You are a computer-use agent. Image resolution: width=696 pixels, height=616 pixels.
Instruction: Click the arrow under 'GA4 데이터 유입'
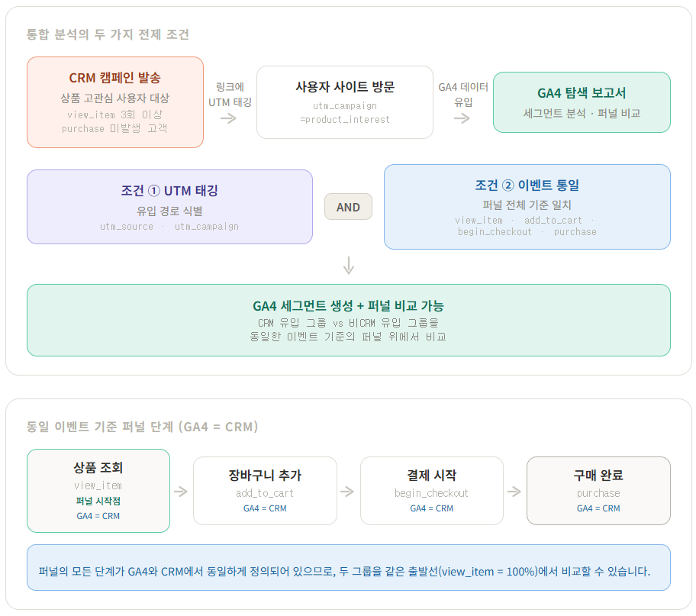462,118
